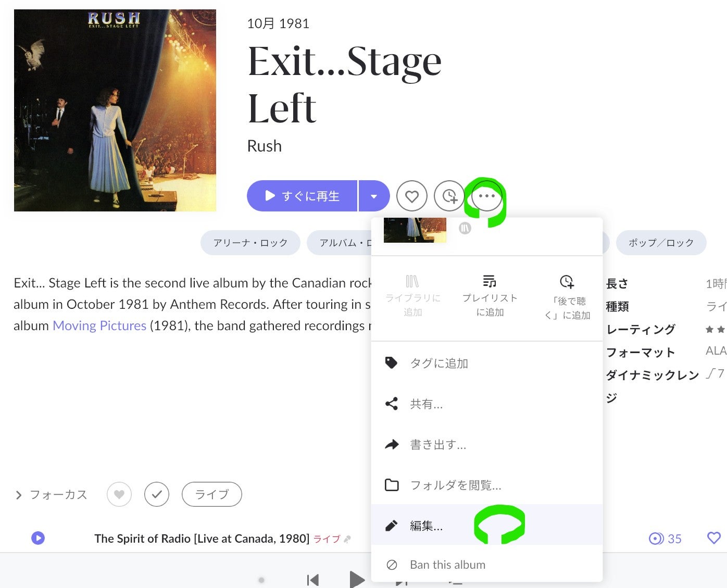Open the Moving Pictures link

(x=99, y=326)
